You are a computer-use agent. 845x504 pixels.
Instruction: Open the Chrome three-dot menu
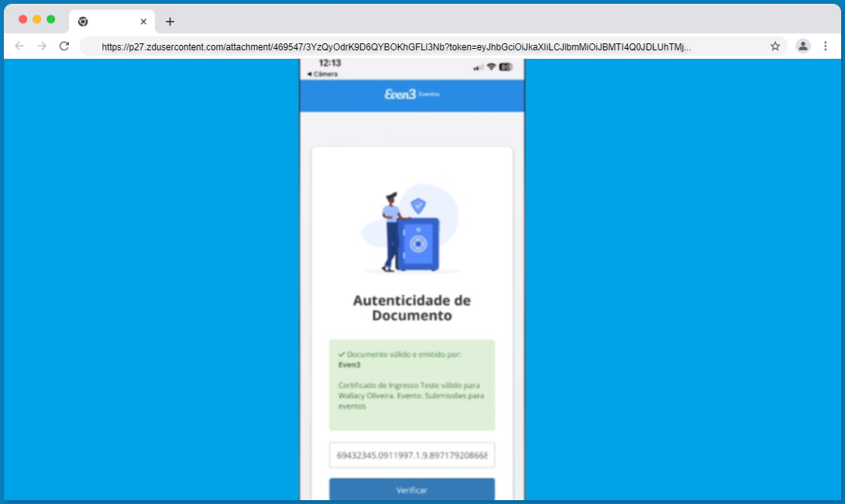pyautogui.click(x=825, y=46)
